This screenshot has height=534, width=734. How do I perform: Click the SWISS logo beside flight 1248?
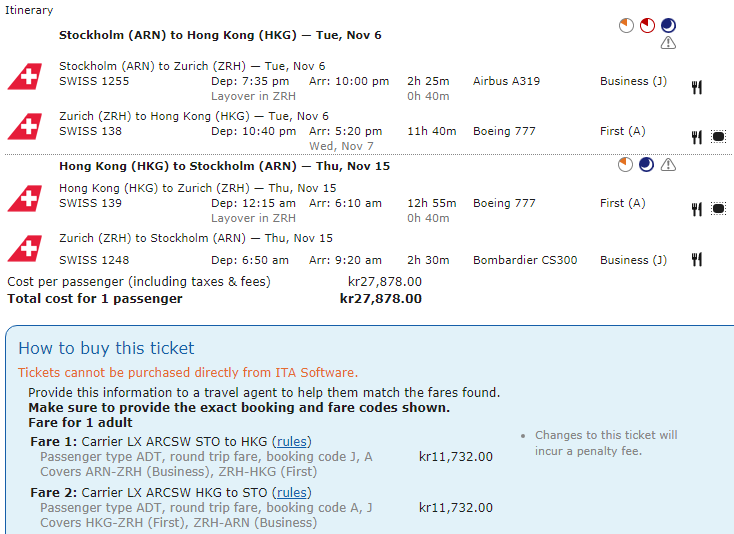tap(25, 249)
